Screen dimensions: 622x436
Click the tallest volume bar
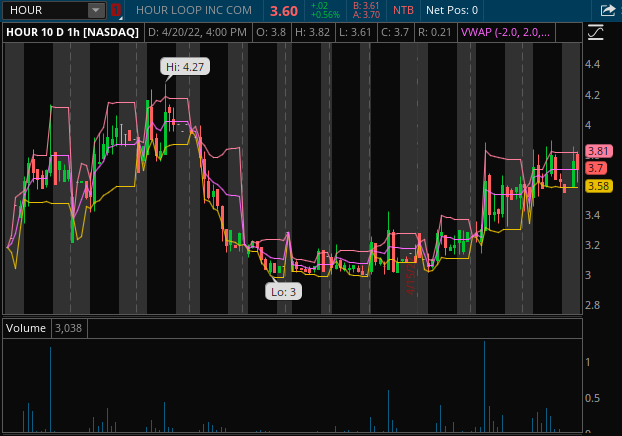tap(484, 386)
